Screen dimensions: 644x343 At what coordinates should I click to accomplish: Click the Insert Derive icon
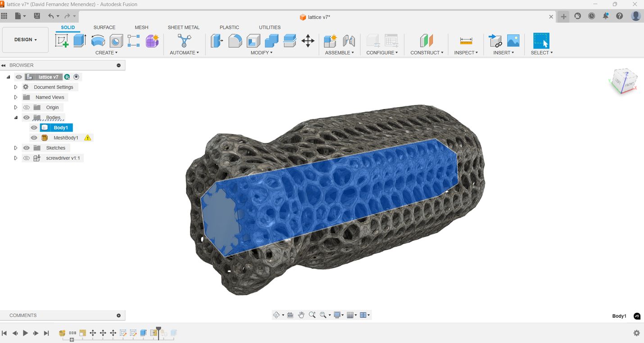[x=495, y=41]
